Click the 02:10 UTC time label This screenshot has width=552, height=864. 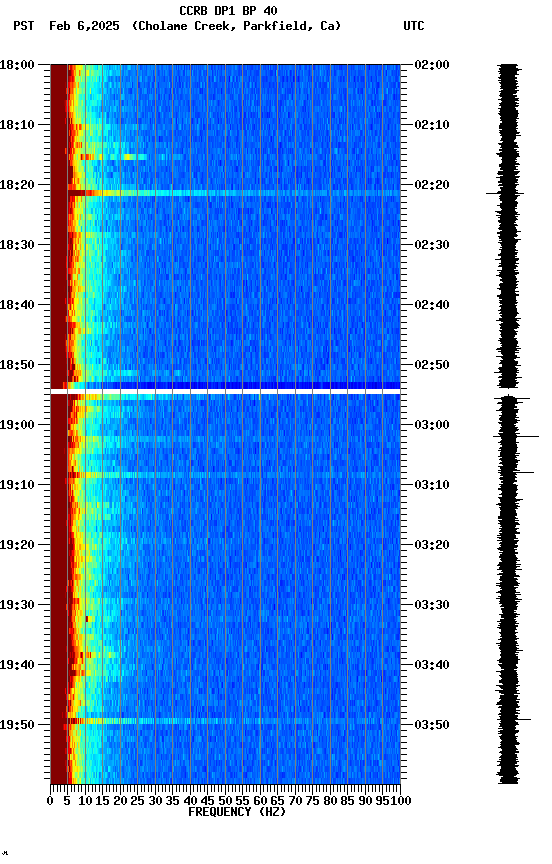coord(432,125)
